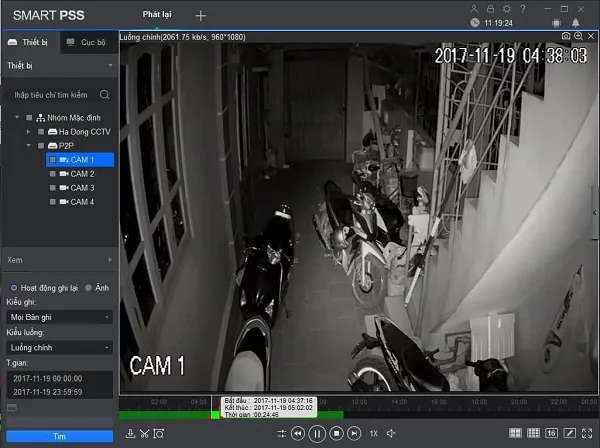Click the scissors clip icon

144,433
